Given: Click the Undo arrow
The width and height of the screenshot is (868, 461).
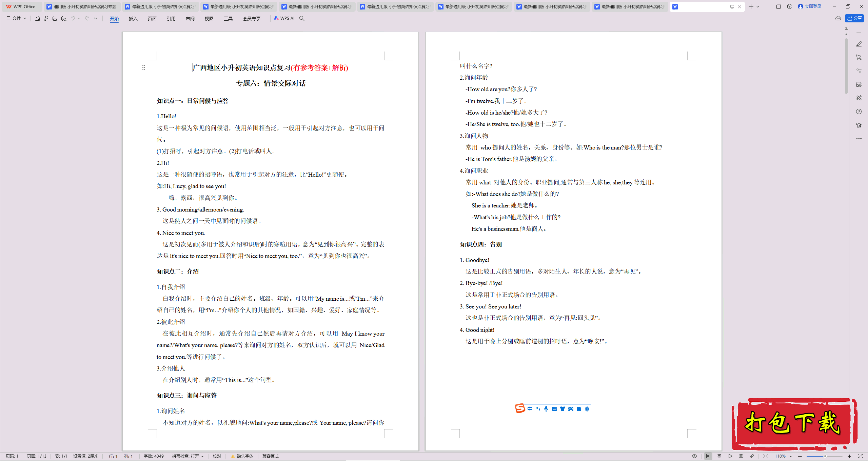Looking at the screenshot, I should coord(73,18).
